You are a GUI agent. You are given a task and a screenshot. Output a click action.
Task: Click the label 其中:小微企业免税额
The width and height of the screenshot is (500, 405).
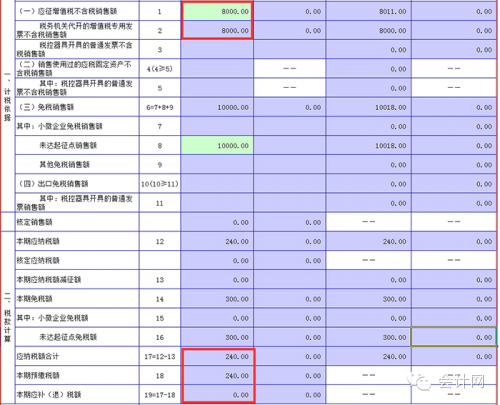point(53,318)
